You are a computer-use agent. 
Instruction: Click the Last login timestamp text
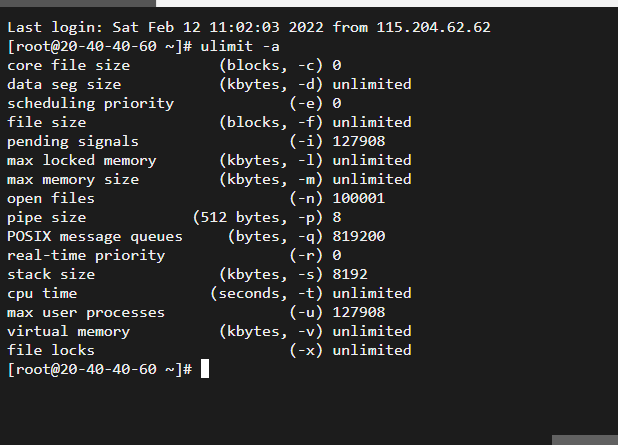(218, 27)
